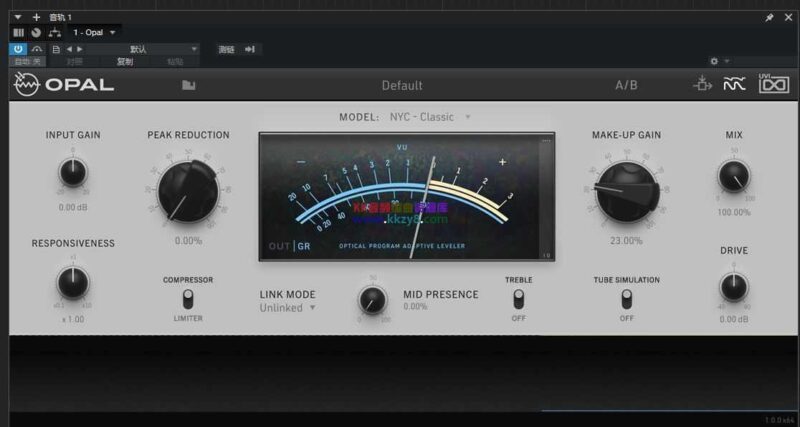
Task: Pin the plugin window
Action: tap(769, 17)
